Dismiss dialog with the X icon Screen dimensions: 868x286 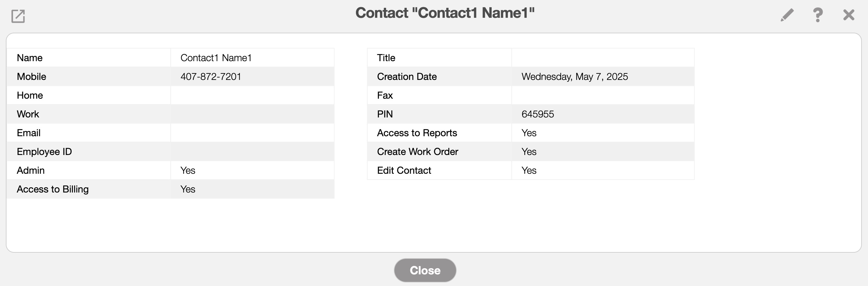tap(849, 15)
